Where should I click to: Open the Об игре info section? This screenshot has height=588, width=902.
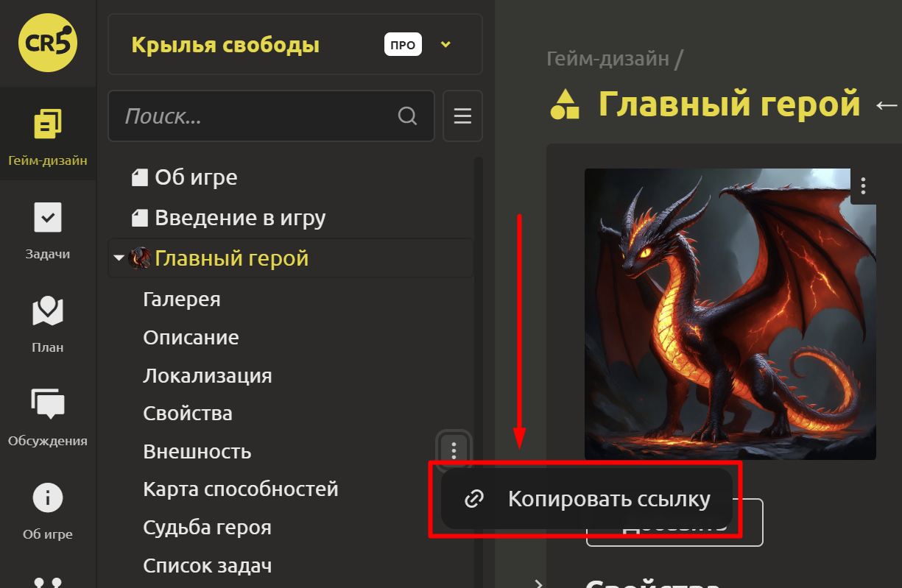pyautogui.click(x=48, y=509)
